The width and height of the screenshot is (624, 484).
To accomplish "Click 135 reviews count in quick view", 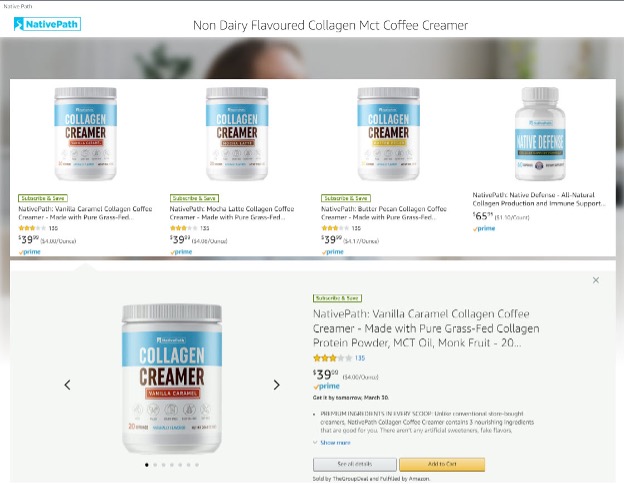I will point(360,358).
